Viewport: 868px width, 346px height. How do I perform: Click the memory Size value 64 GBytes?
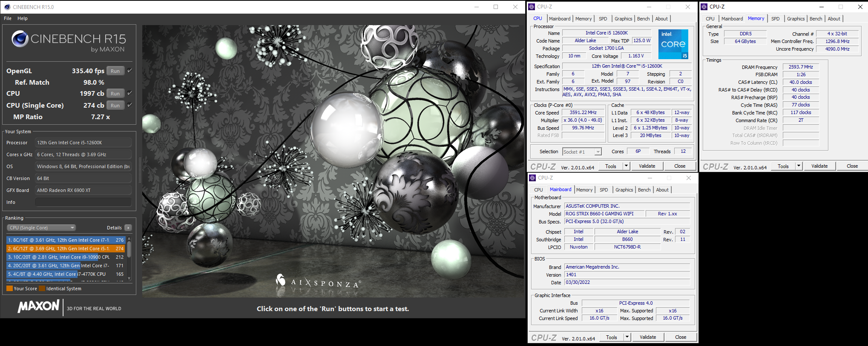[x=745, y=41]
